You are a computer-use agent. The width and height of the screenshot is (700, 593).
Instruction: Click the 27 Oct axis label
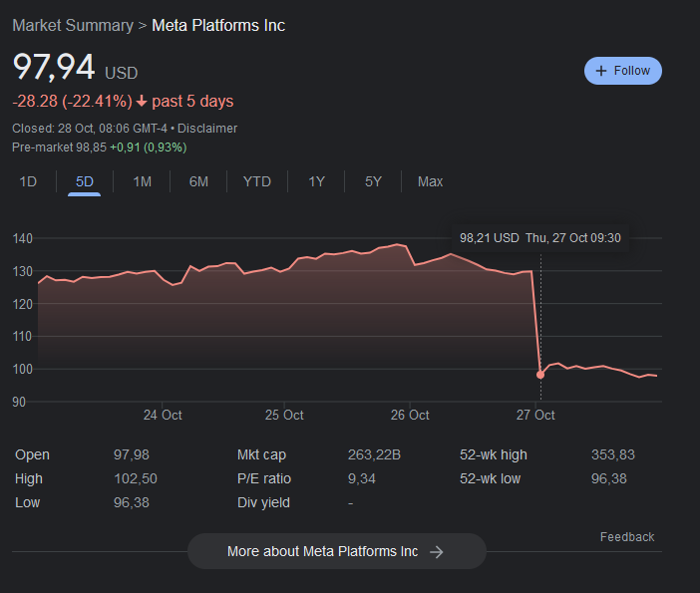[535, 415]
